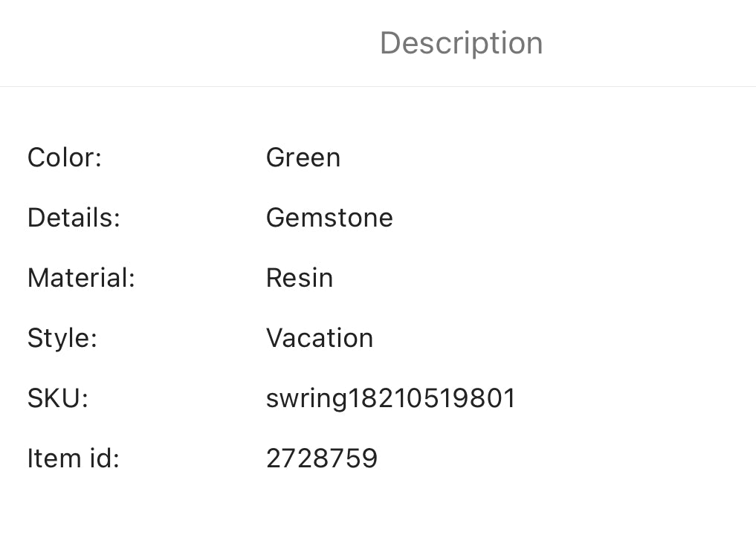Viewport: 756px width, 555px height.
Task: Select the Vacation style value
Action: [x=320, y=338]
